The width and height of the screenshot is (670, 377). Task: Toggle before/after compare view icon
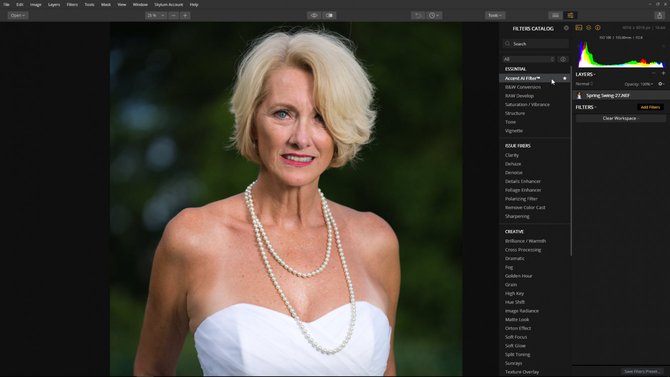coord(329,15)
